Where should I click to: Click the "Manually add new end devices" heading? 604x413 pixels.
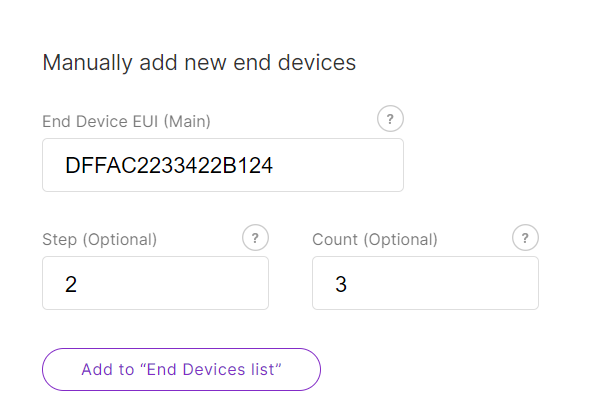[199, 63]
